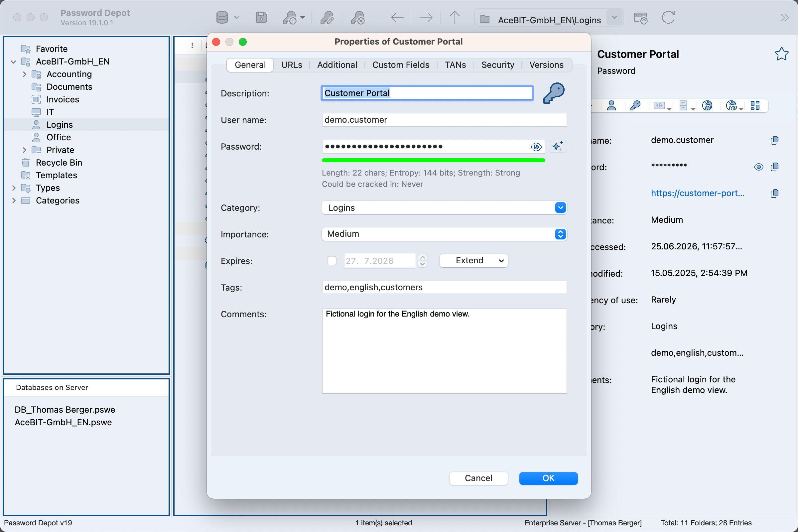Click the User name field
This screenshot has width=798, height=532.
click(445, 120)
